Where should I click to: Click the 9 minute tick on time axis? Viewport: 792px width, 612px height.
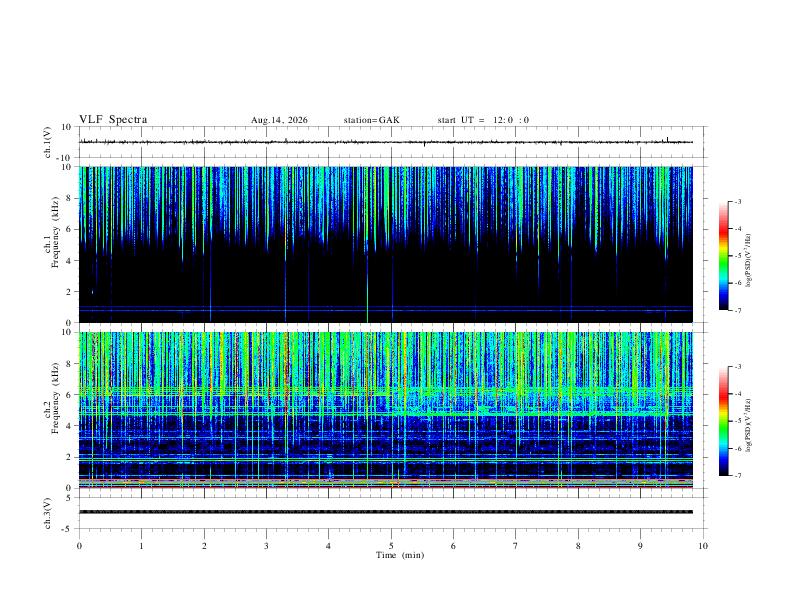coord(640,546)
